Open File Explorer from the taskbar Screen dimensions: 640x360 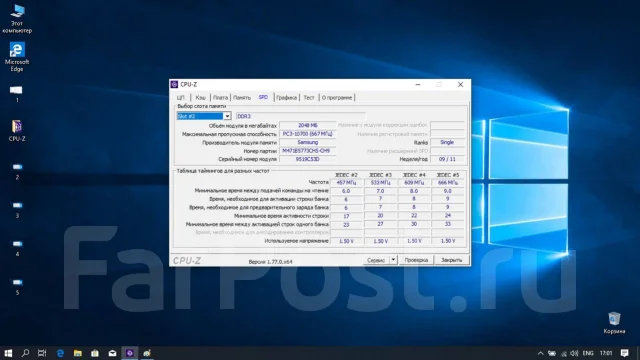point(78,353)
